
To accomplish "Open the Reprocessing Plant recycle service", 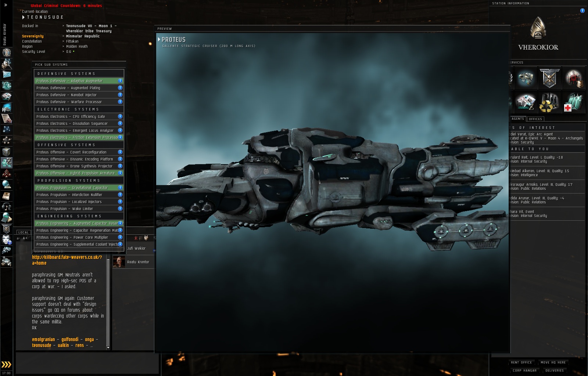I will 549,102.
